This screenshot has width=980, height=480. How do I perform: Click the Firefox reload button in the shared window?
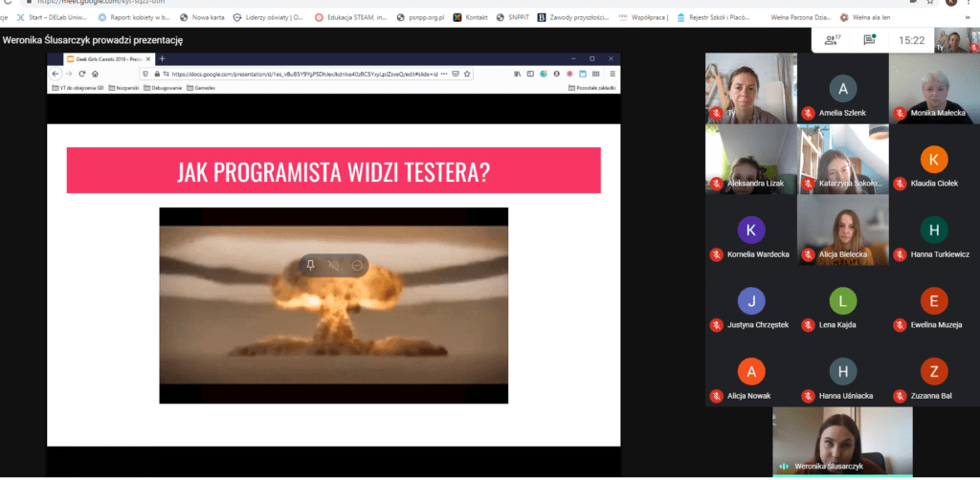(82, 74)
